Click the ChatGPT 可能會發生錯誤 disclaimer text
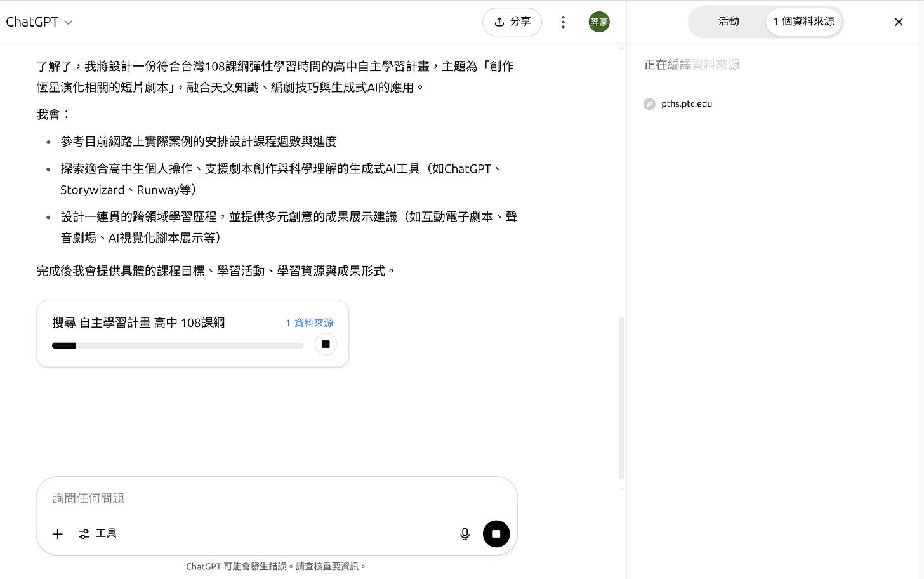This screenshot has width=924, height=579. tap(276, 566)
